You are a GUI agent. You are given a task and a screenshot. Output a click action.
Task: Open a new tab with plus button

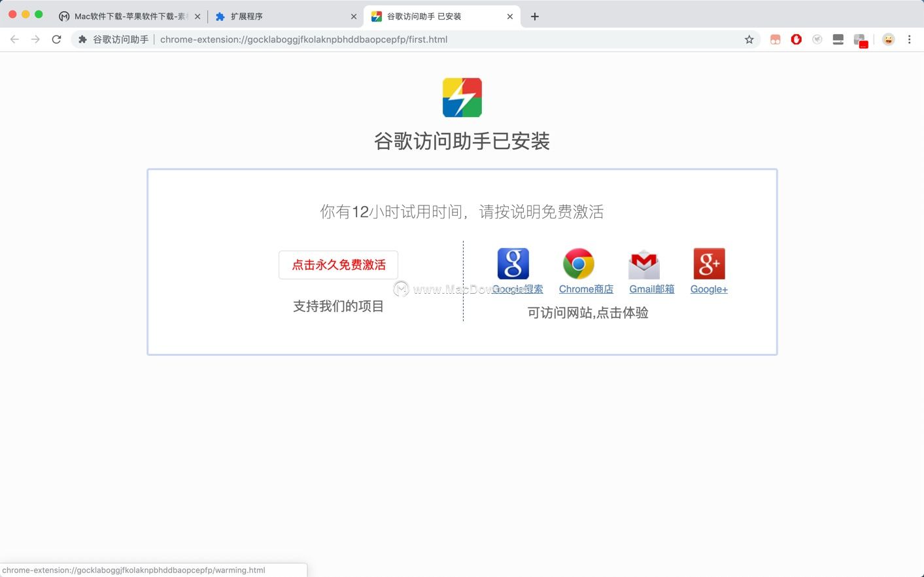tap(535, 16)
